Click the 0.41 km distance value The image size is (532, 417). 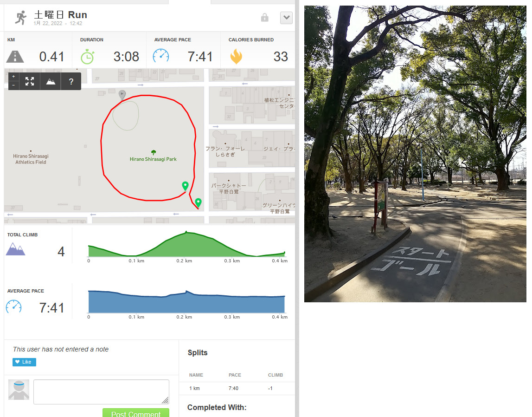pyautogui.click(x=51, y=57)
